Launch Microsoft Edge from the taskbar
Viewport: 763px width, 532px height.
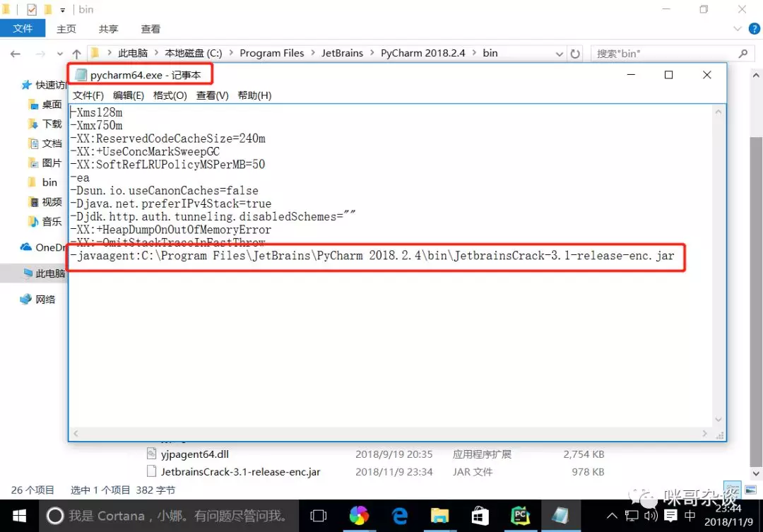click(399, 516)
